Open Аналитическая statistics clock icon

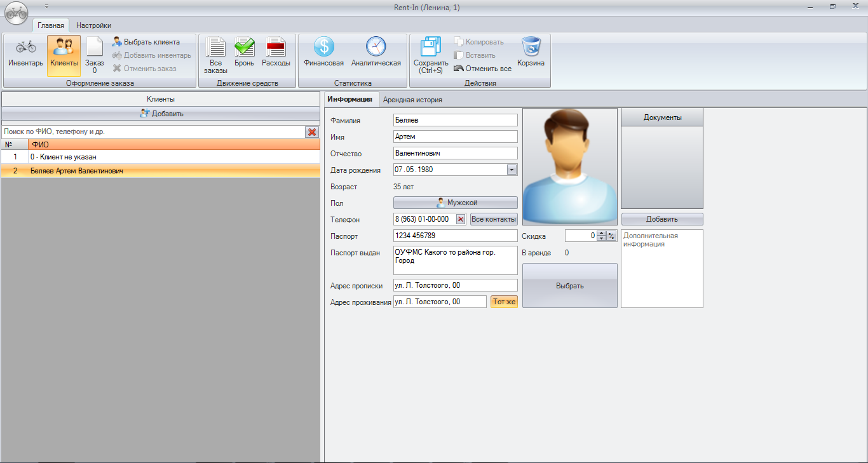376,53
